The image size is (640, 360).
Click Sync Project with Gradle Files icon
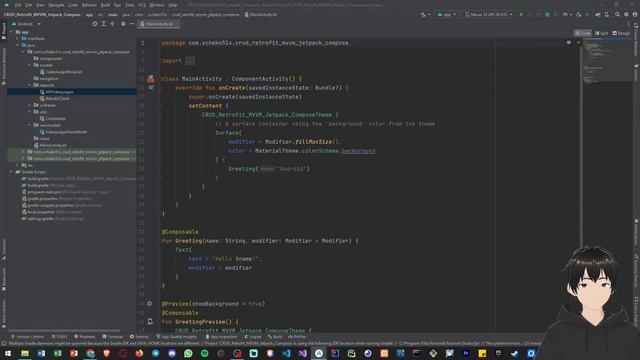[598, 14]
